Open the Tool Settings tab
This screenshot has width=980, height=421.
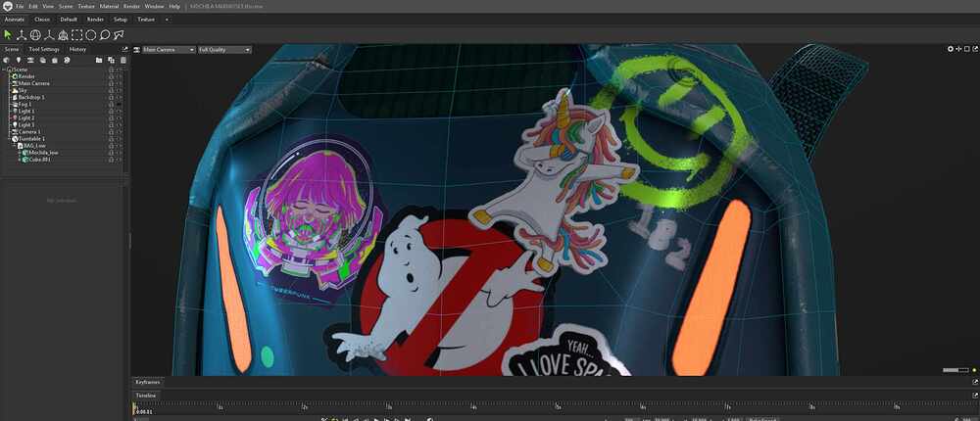click(44, 49)
